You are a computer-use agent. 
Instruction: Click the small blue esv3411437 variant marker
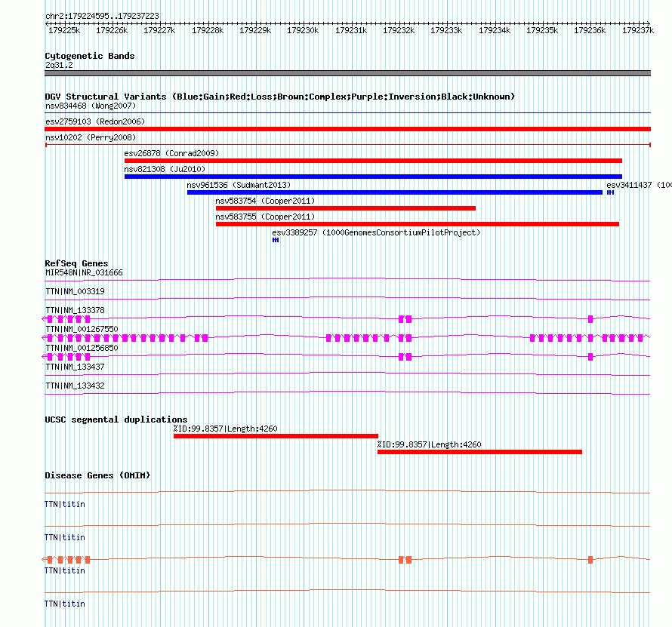coord(610,192)
